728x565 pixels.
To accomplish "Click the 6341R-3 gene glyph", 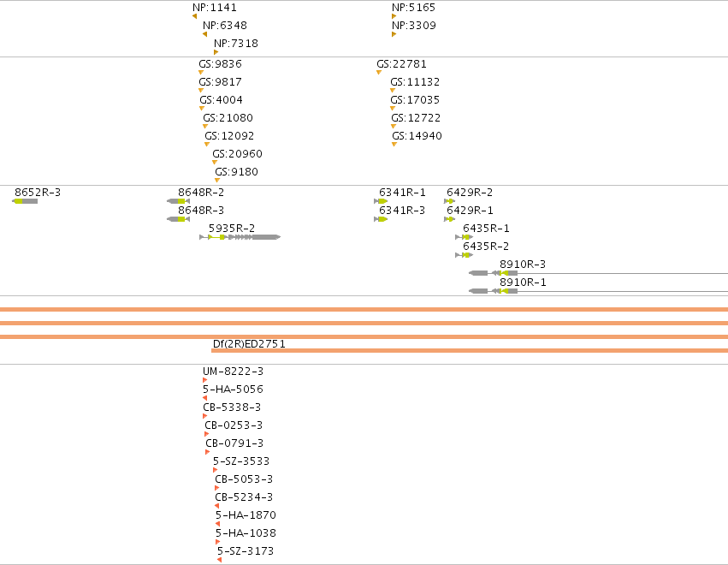I will pos(381,219).
